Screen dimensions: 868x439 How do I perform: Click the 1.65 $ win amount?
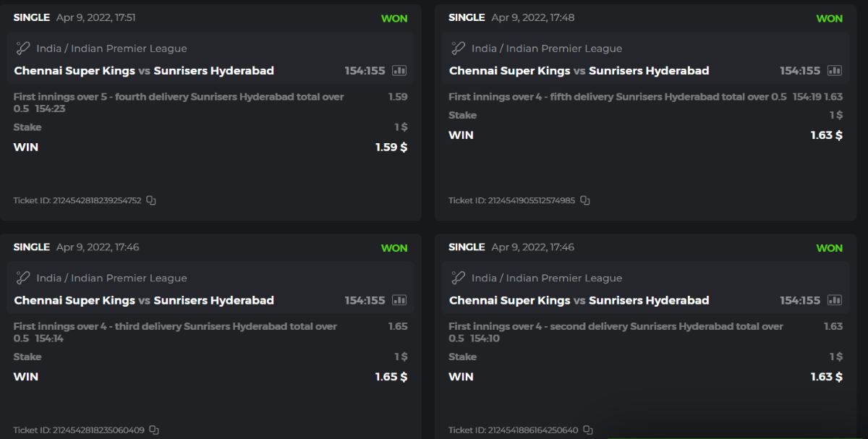391,377
